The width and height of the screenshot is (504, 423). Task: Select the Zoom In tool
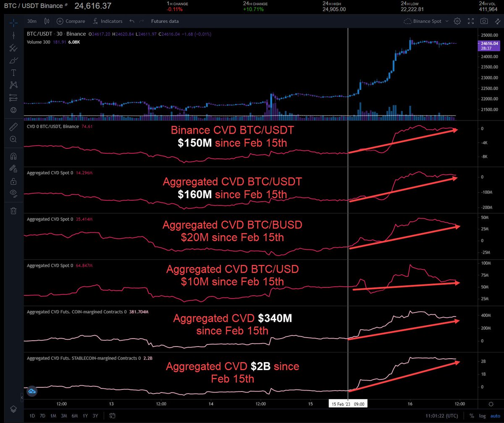pyautogui.click(x=13, y=139)
